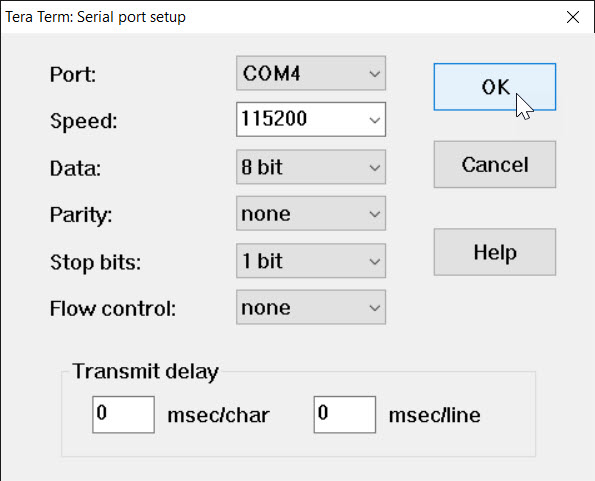Screen dimensions: 595x481
Task: Click the Data dropdown chevron arrow
Action: tap(375, 167)
